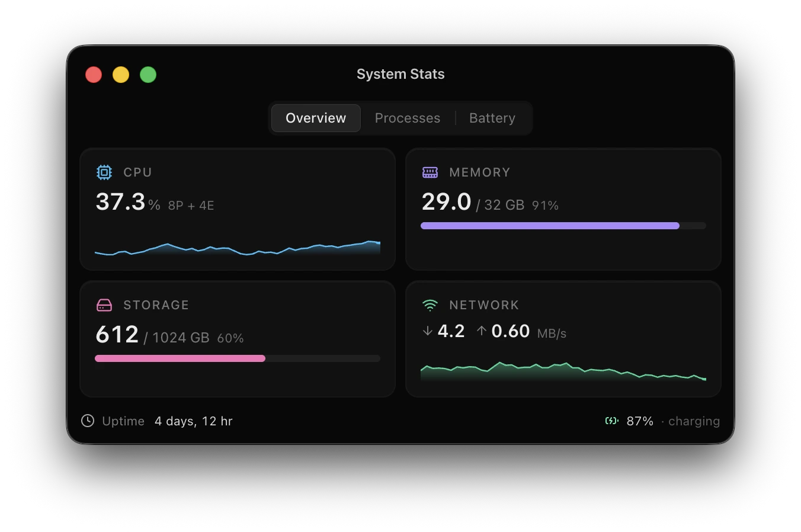Click the download arrow icon
The image size is (801, 532).
point(427,331)
